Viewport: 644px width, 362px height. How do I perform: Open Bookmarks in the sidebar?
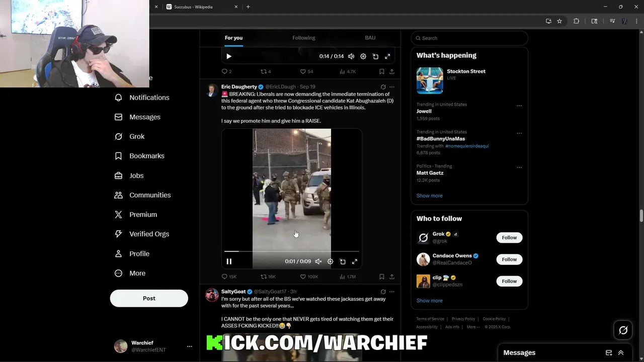click(139, 156)
